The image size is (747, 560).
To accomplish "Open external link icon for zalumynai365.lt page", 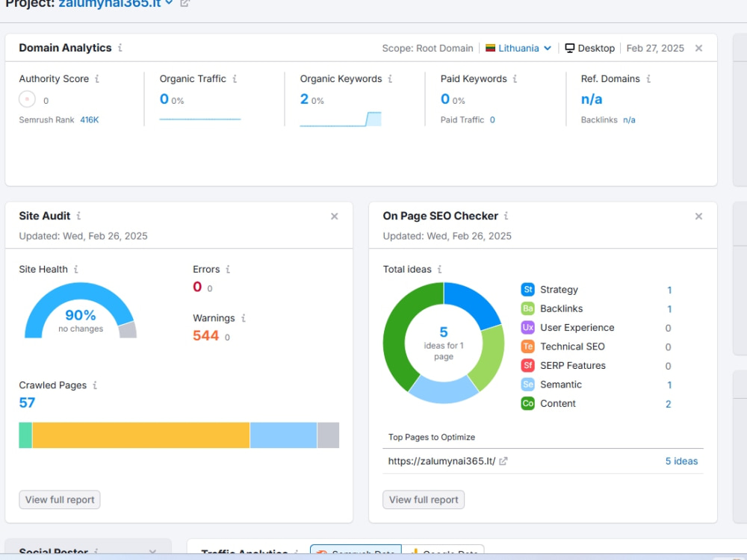I will click(x=503, y=461).
